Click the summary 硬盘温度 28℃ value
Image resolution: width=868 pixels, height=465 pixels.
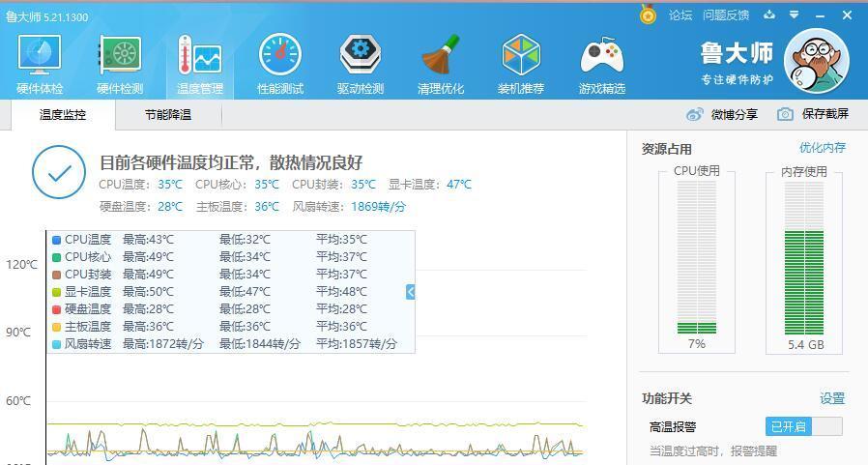(x=170, y=207)
